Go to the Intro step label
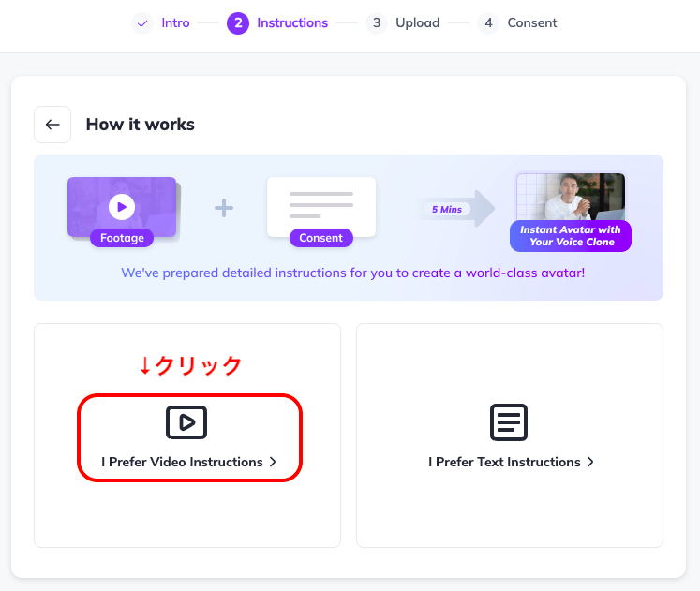Viewport: 700px width, 591px height. pos(175,22)
